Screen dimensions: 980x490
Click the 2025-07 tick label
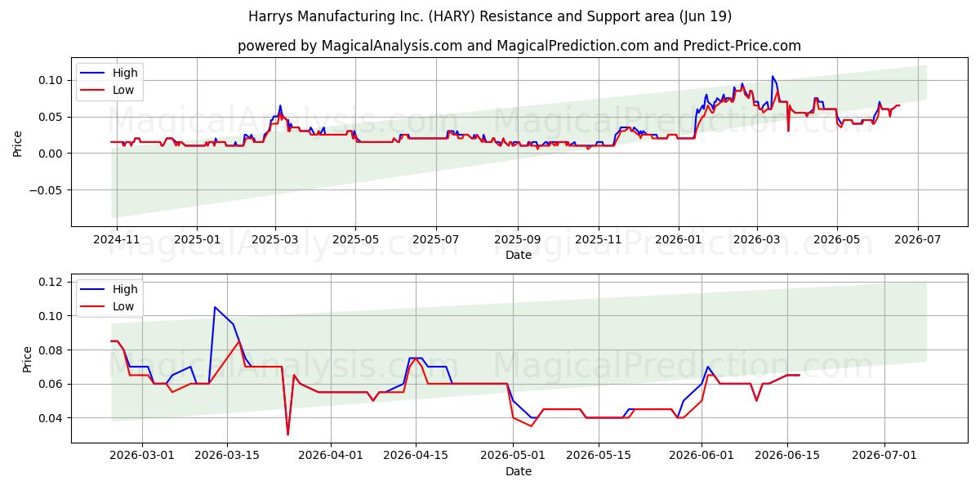click(x=435, y=239)
